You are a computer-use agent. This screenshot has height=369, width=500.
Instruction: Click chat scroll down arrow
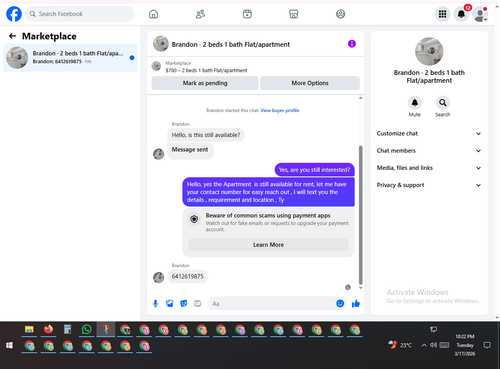pos(360,288)
